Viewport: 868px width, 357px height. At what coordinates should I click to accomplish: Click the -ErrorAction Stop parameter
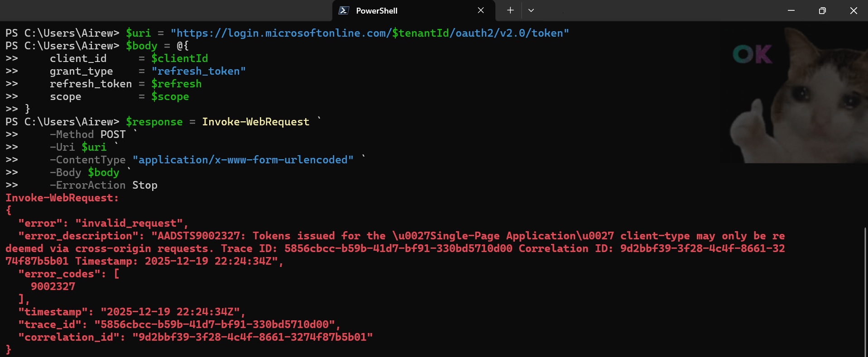(104, 185)
